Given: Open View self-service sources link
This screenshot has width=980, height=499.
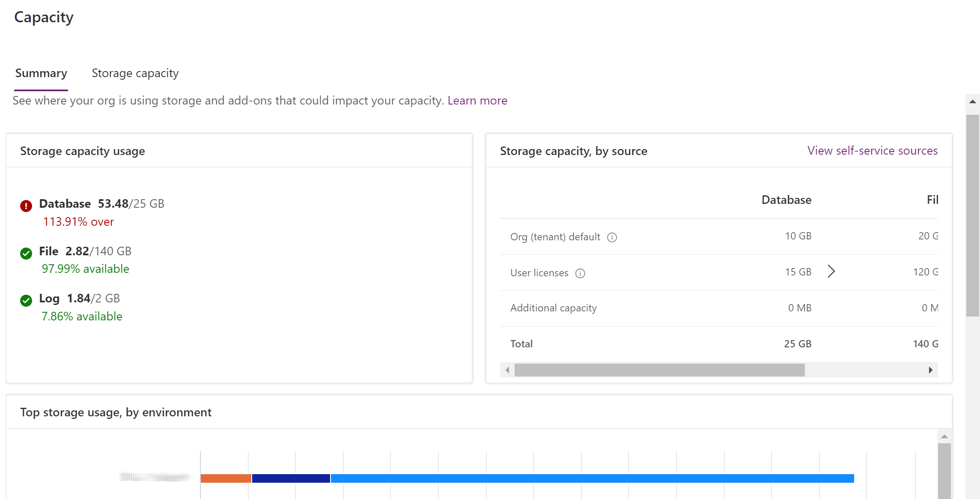Looking at the screenshot, I should click(872, 151).
